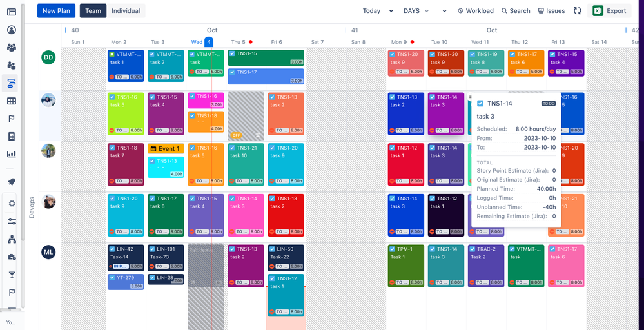Viewport: 644px width, 330px height.
Task: Expand the dropdown arrow next to Today
Action: click(x=391, y=11)
